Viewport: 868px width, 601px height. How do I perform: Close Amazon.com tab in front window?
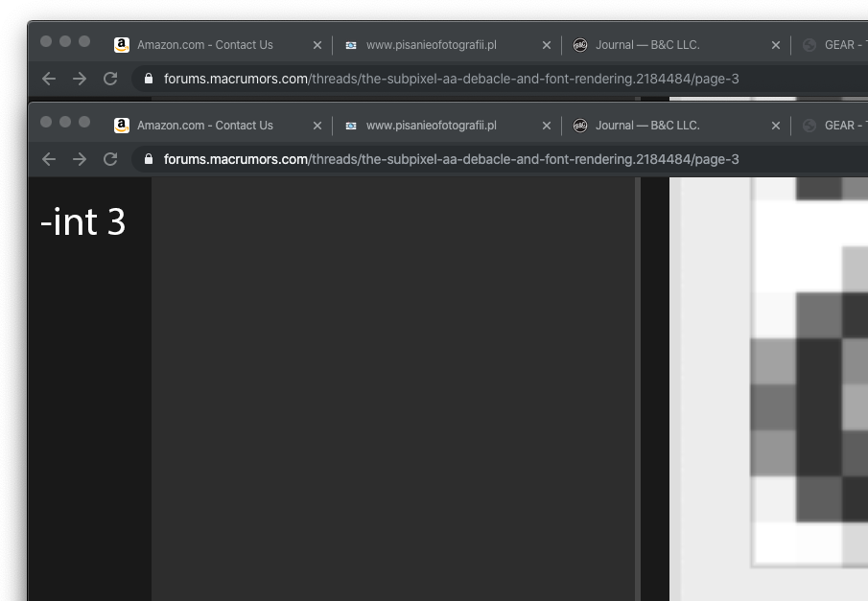pos(317,126)
